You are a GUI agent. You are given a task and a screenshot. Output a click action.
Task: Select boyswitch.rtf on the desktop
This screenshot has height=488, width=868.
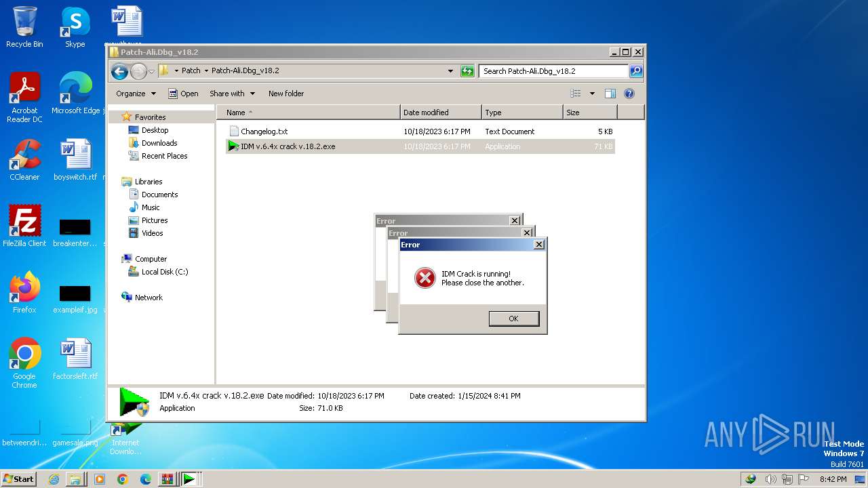click(75, 159)
